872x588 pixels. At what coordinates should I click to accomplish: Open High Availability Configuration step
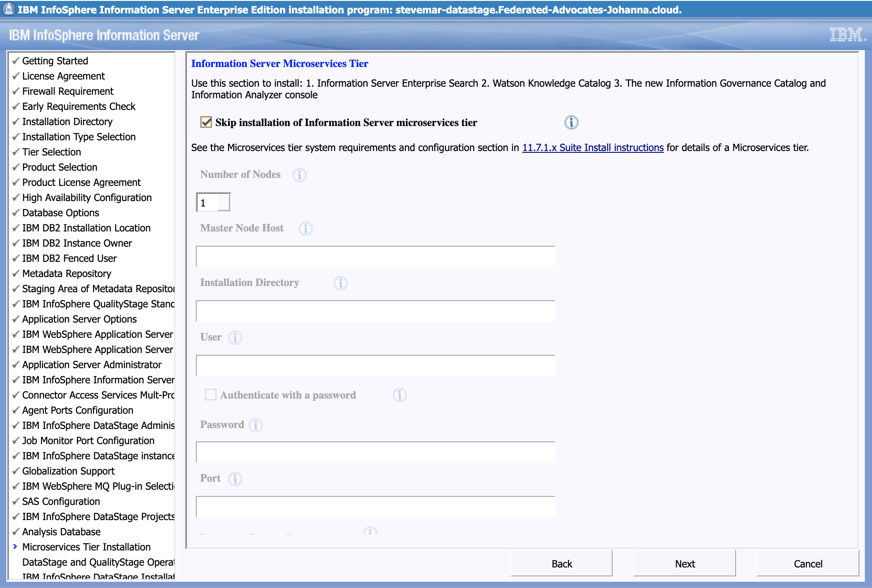tap(87, 197)
